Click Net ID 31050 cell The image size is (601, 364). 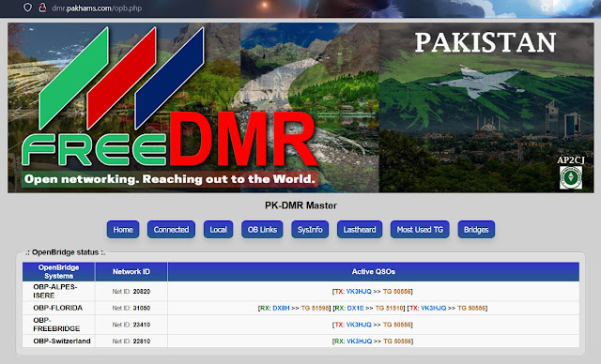point(131,308)
